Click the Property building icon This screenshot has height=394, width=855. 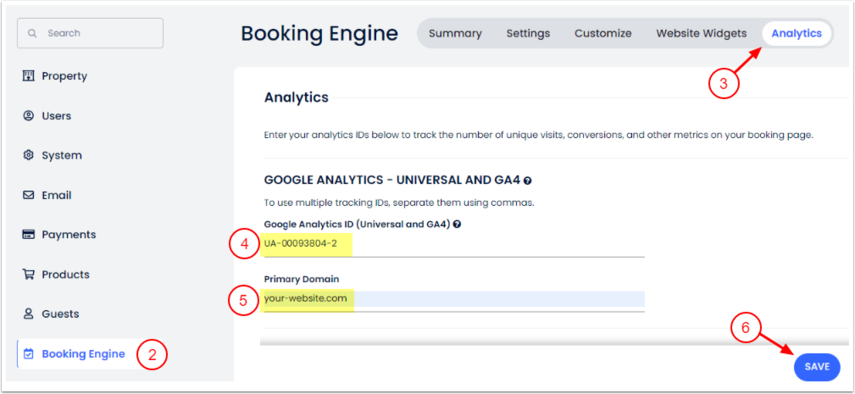pos(28,76)
